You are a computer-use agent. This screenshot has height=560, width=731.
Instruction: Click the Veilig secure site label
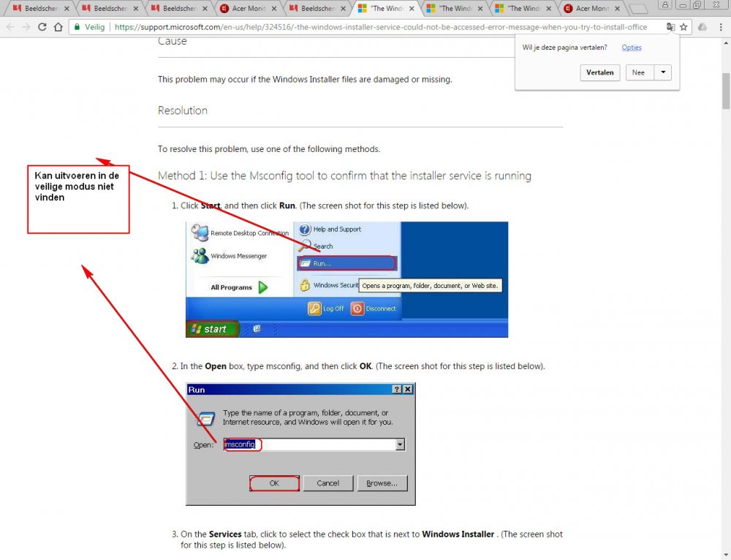point(94,27)
